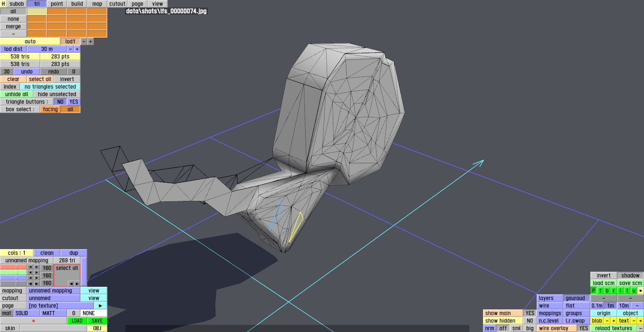
Task: Click the [no texture] page field
Action: (x=60, y=306)
